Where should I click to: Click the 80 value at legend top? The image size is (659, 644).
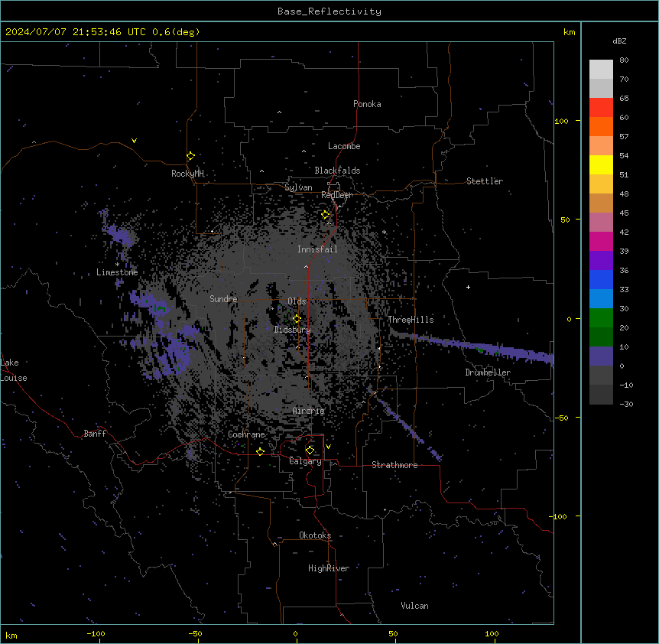(x=624, y=60)
